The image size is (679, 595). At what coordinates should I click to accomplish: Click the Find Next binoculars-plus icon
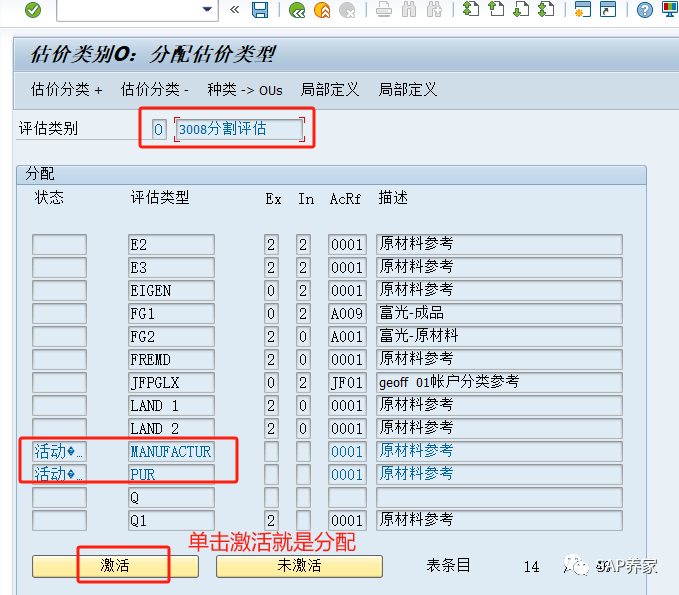(434, 10)
